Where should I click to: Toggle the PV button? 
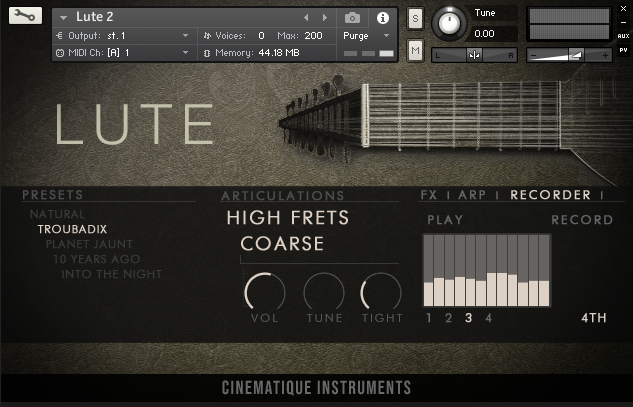(623, 50)
